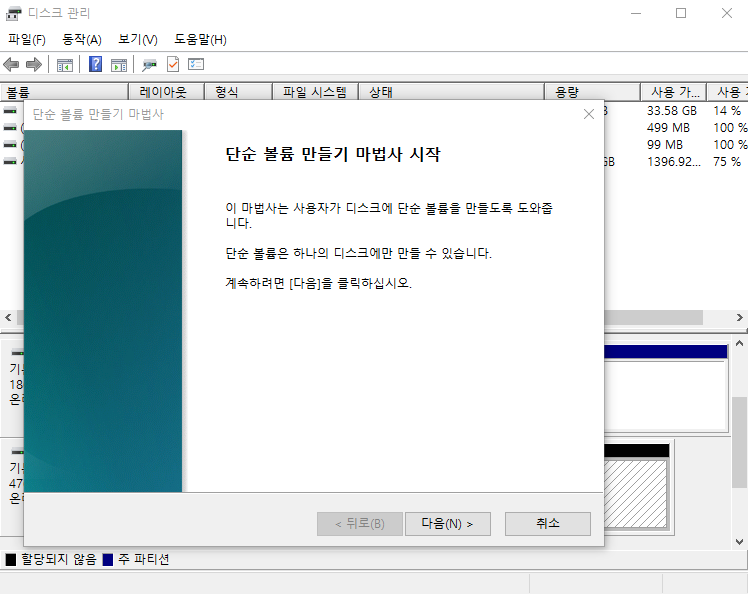The height and width of the screenshot is (594, 748).
Task: Select drive icon in the 499 MB row
Action: [x=10, y=128]
